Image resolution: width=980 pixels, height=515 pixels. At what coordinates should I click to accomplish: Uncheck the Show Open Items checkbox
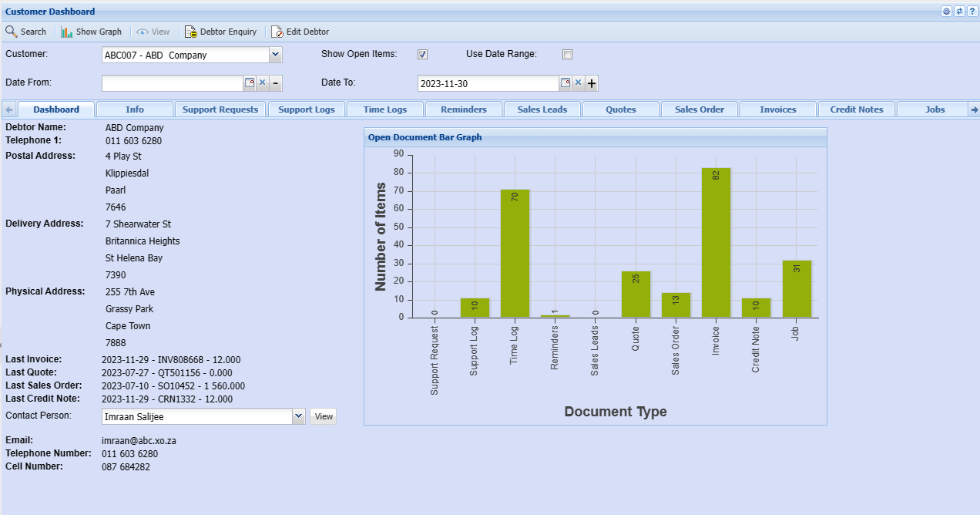(x=422, y=55)
